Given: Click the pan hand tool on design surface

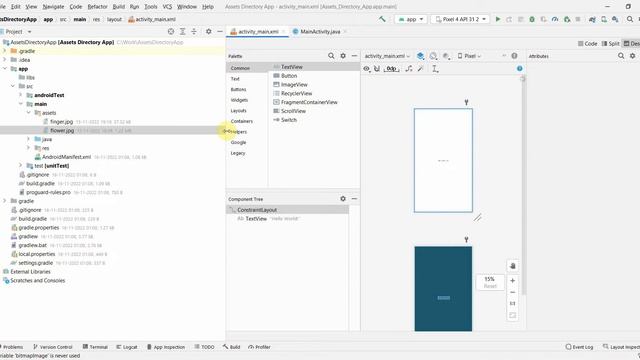Looking at the screenshot, I should [513, 266].
